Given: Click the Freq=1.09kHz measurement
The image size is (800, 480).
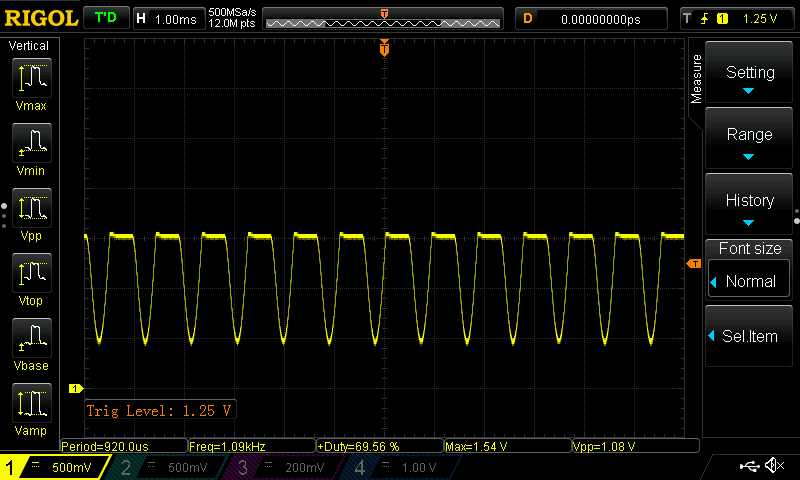Looking at the screenshot, I should pyautogui.click(x=252, y=446).
